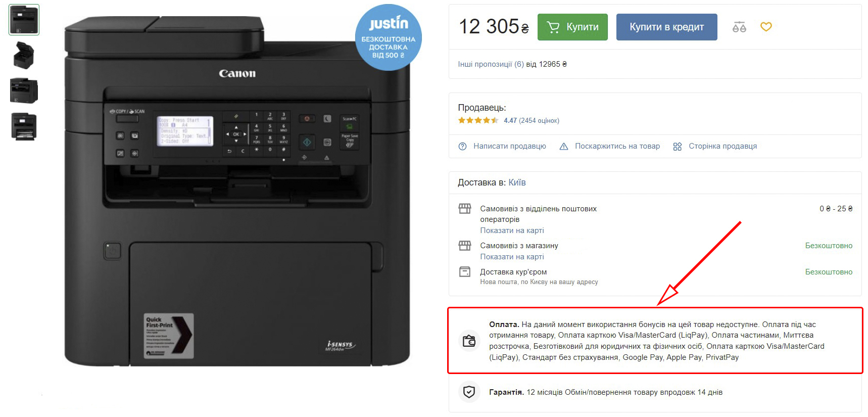Click Купити в кредит button
Image resolution: width=868 pixels, height=417 pixels.
(666, 27)
